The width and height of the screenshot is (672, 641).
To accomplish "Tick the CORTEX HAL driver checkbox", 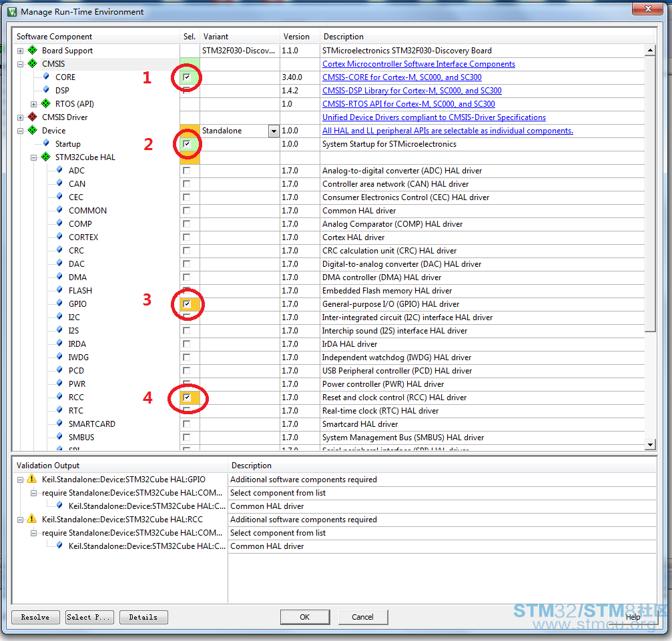I will click(186, 237).
